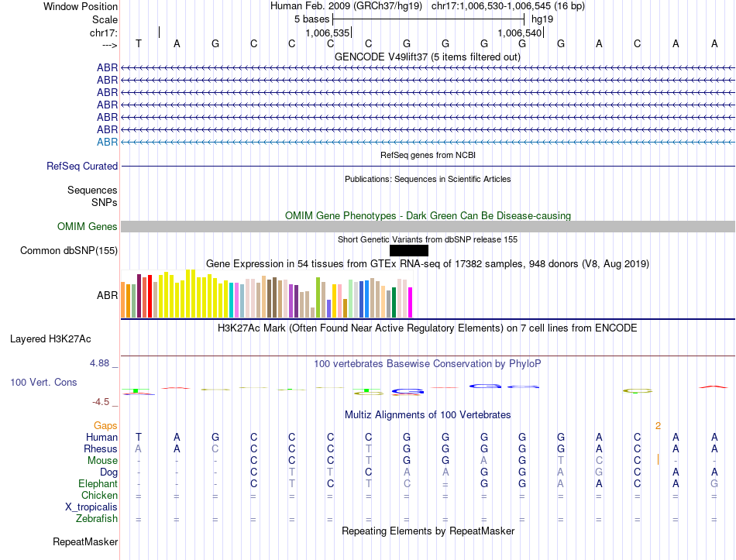
Task: Click the RepeatMasker track label
Action: click(85, 541)
